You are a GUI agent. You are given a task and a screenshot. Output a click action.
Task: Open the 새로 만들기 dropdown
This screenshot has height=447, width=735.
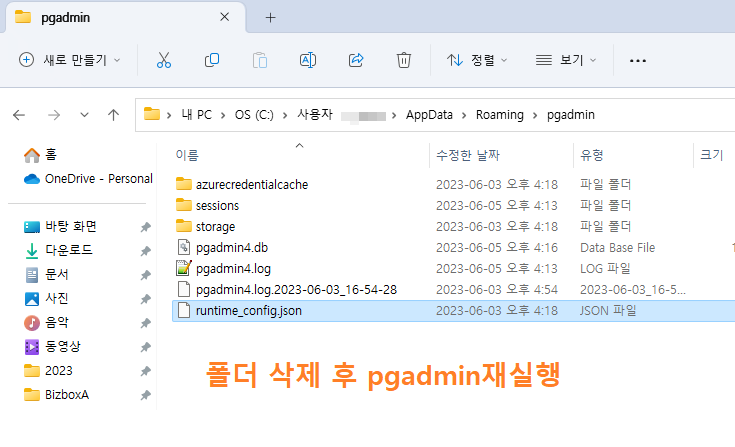tap(70, 60)
